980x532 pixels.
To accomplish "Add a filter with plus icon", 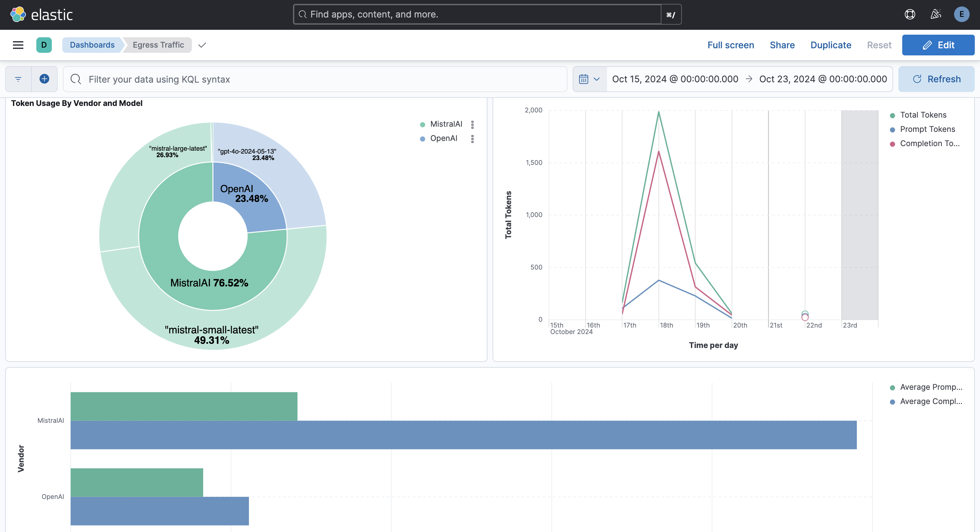I will pyautogui.click(x=44, y=79).
